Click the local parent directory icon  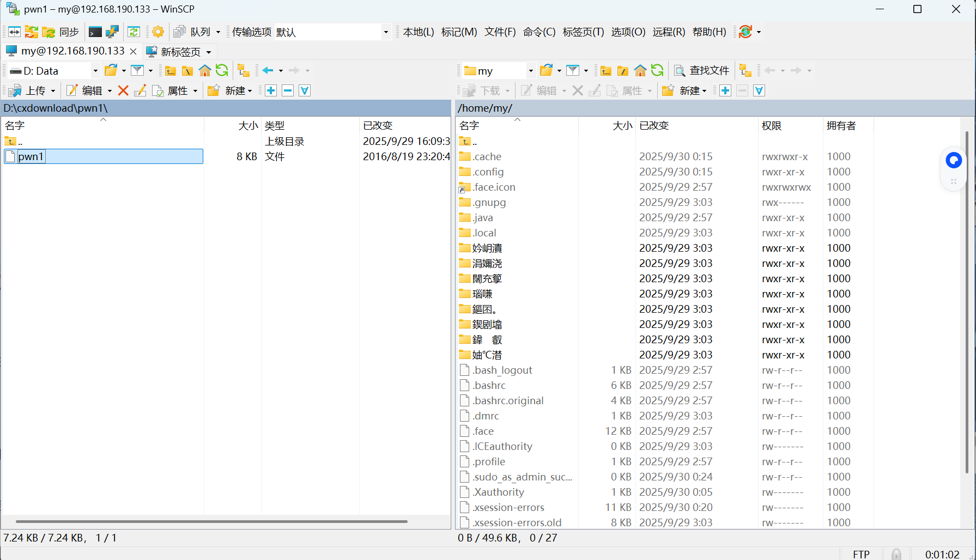(x=171, y=71)
